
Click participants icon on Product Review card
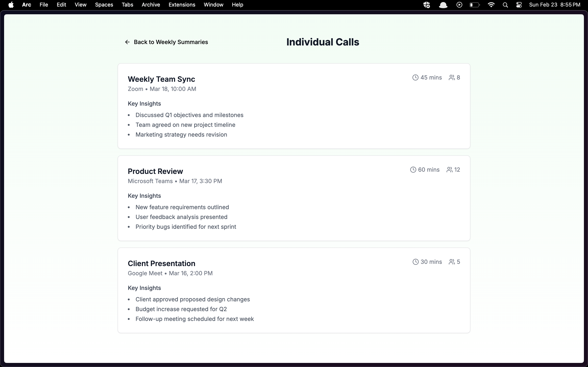(449, 170)
